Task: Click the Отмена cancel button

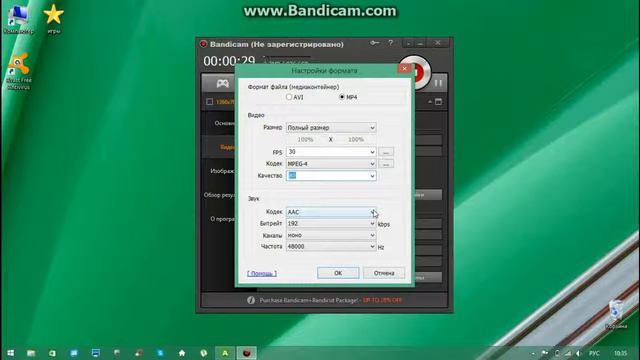Action: pos(384,273)
